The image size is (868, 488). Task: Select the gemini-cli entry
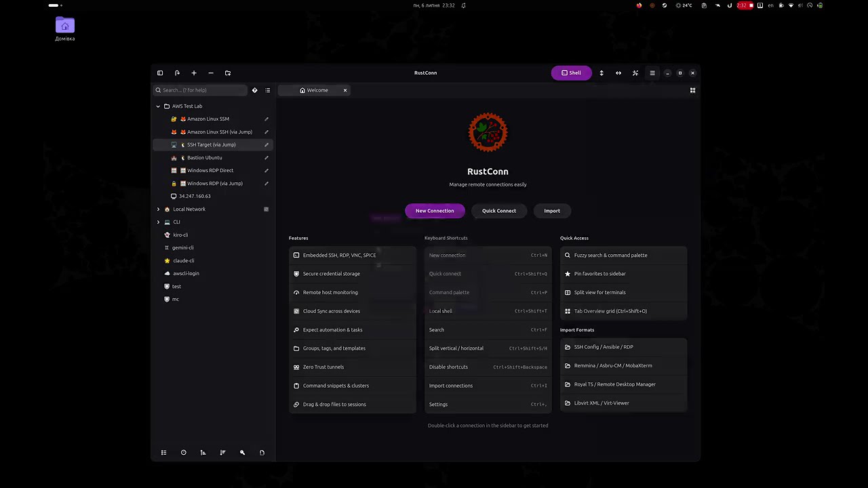point(213,248)
